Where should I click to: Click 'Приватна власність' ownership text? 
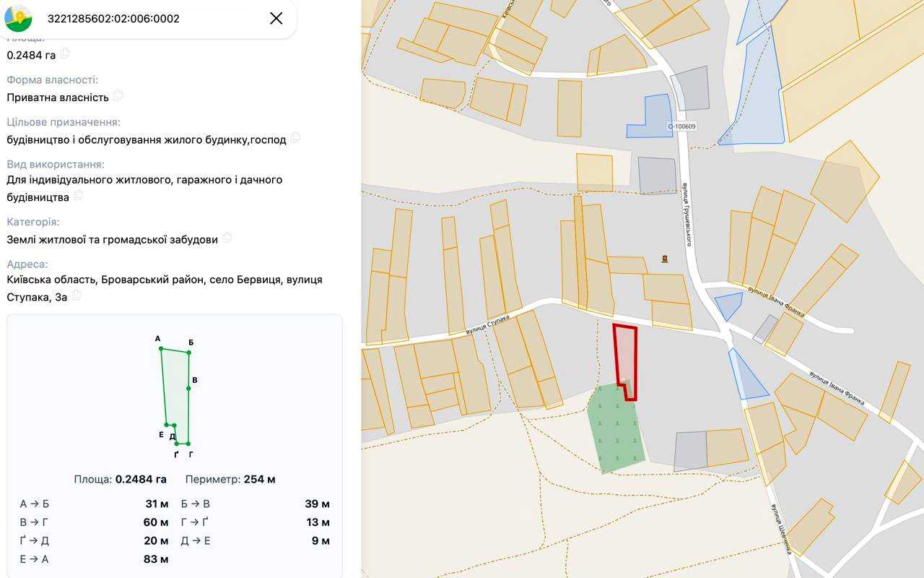pyautogui.click(x=58, y=98)
